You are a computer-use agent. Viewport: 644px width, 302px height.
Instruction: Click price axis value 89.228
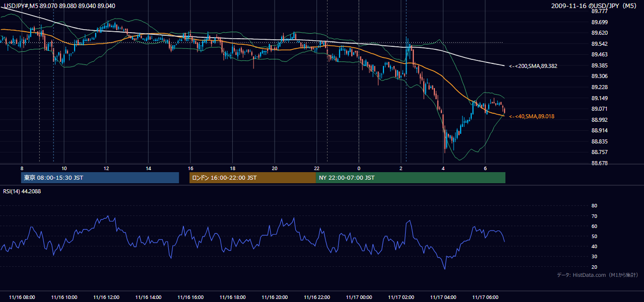click(x=599, y=87)
